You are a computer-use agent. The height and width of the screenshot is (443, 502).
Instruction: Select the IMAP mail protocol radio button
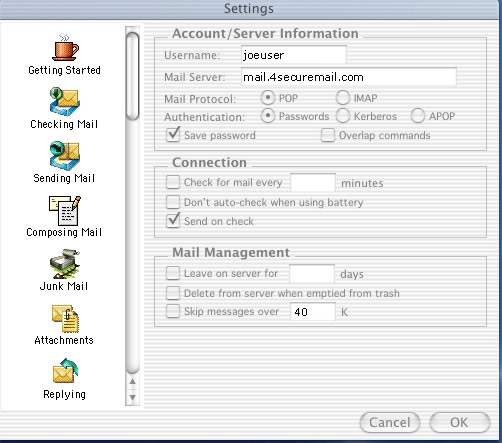pyautogui.click(x=343, y=98)
